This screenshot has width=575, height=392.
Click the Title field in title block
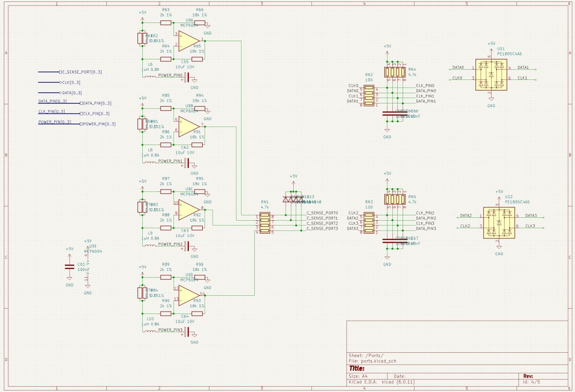tap(357, 369)
